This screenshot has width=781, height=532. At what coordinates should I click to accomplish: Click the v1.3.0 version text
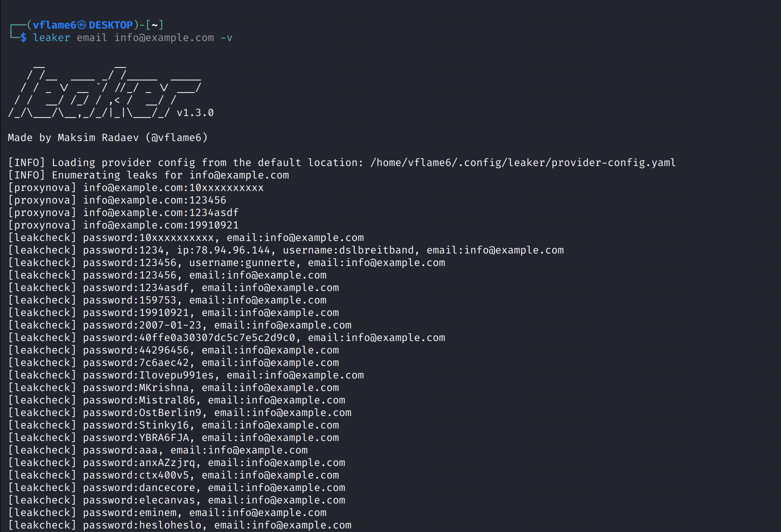pos(195,113)
